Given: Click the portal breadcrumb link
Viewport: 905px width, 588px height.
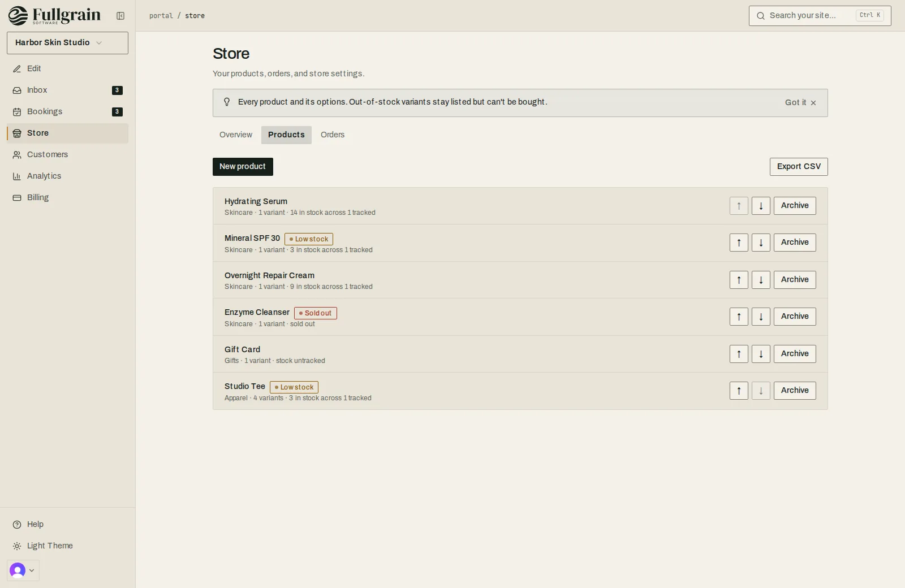Looking at the screenshot, I should 161,16.
